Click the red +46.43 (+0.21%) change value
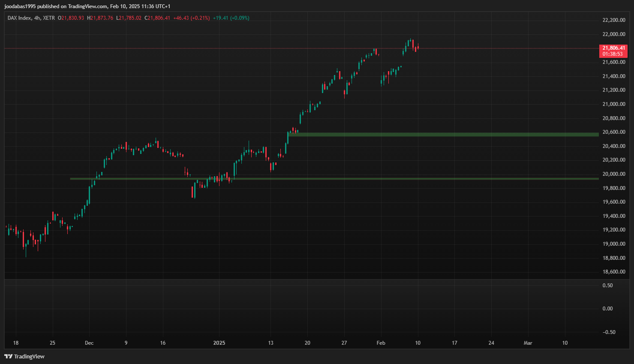Screen dimensions: 634x364 click(192, 18)
